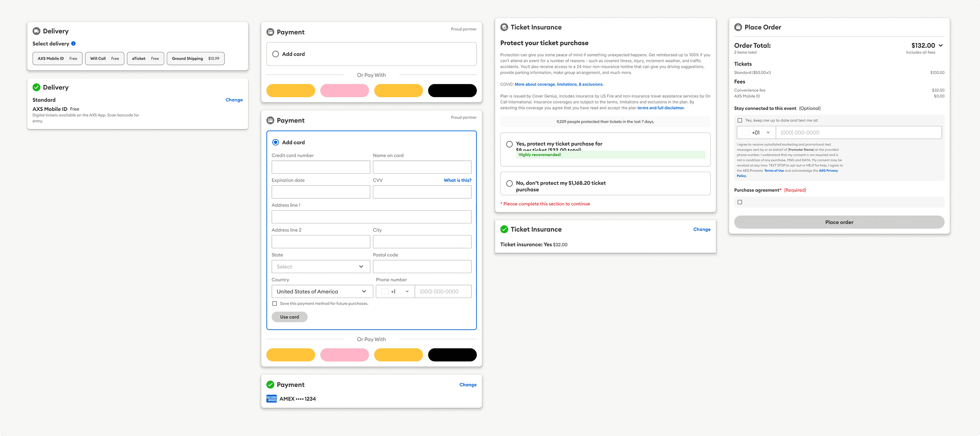Open the State Select dropdown
980x436 pixels.
coord(321,267)
